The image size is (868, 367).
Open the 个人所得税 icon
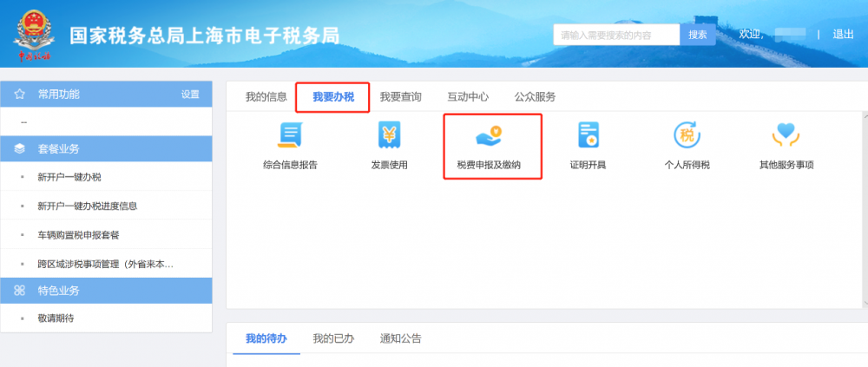[x=687, y=136]
